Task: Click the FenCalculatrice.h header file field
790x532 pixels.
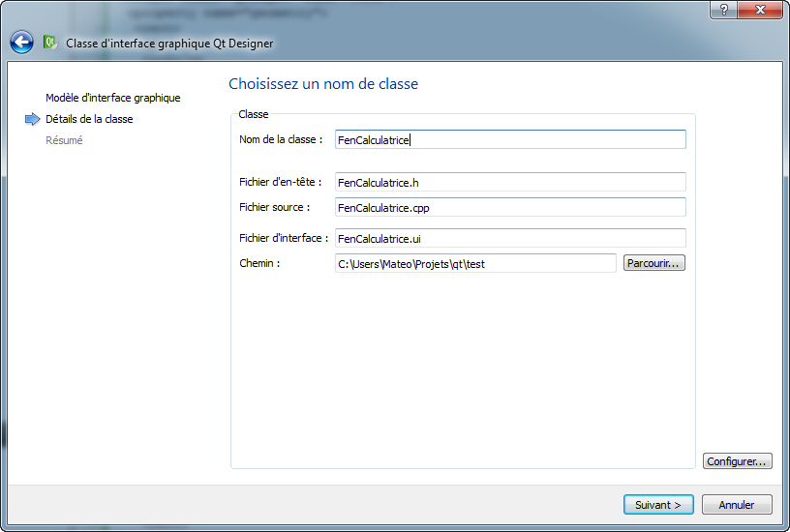Action: (x=509, y=182)
